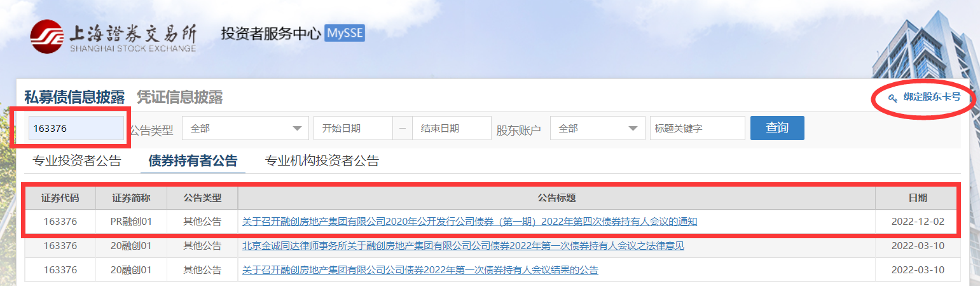Click the 证券代码 column header
980x286 pixels.
point(60,198)
